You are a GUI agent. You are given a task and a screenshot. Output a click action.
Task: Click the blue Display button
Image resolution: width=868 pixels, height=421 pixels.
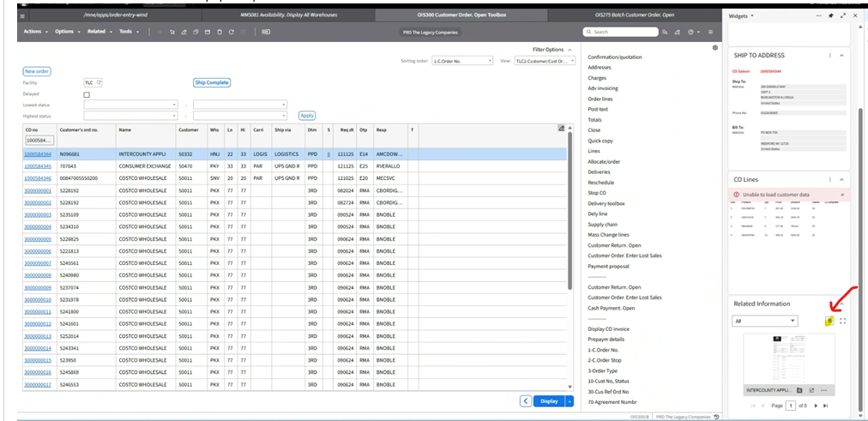point(549,401)
